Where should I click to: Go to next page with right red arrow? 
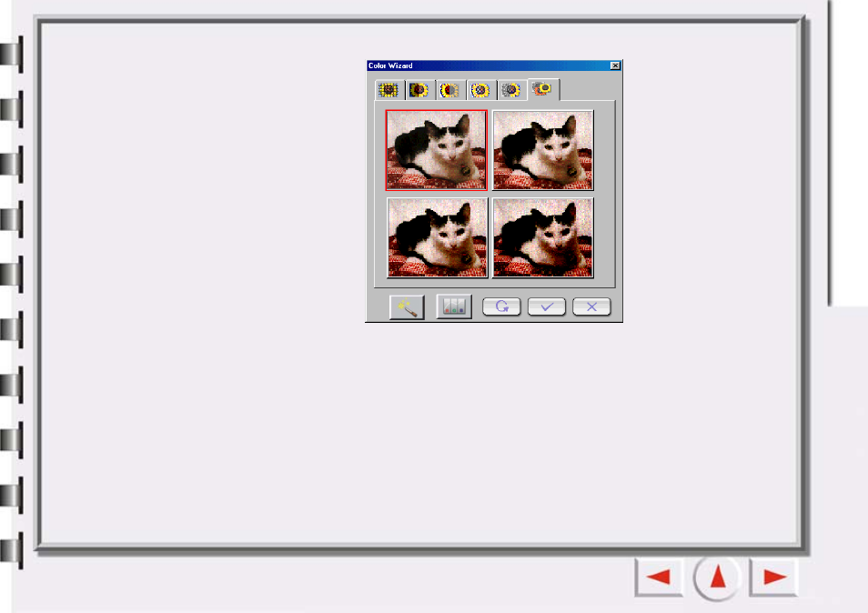click(774, 577)
